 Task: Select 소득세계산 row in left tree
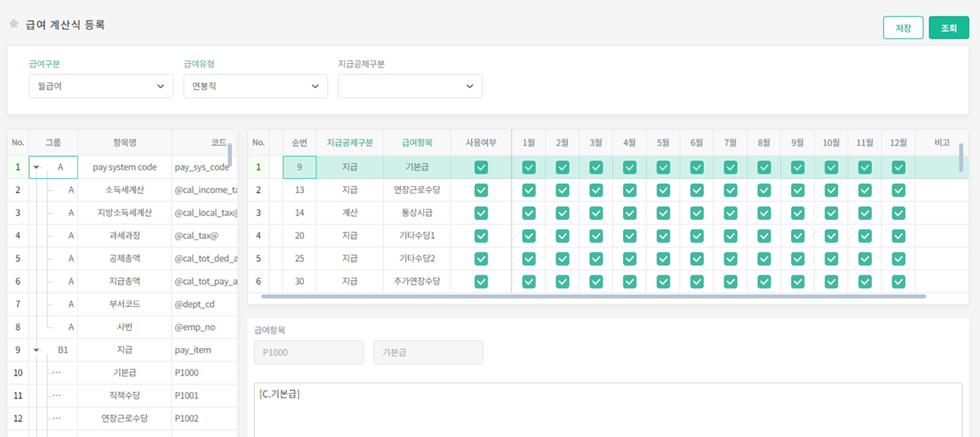click(125, 190)
